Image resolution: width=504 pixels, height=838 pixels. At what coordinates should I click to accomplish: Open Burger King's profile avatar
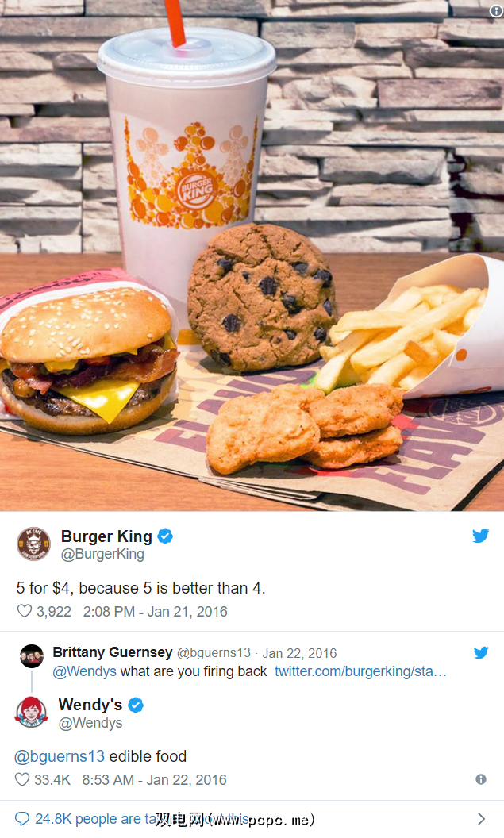tap(33, 544)
